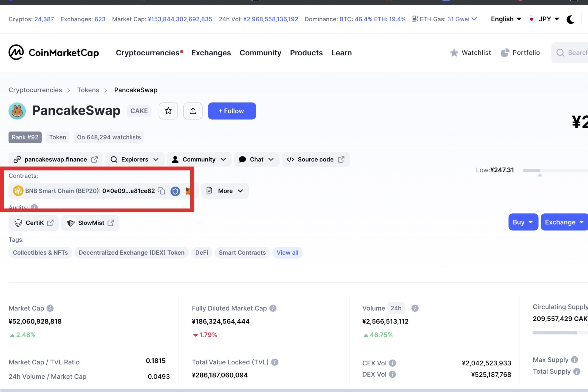Open the Exchanges navigation menu

coord(211,53)
